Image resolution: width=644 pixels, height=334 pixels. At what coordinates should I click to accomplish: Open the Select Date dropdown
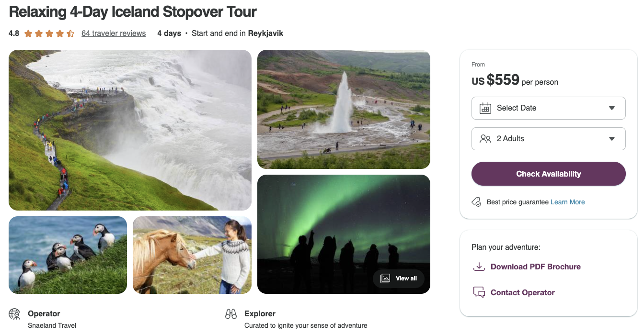pos(548,108)
